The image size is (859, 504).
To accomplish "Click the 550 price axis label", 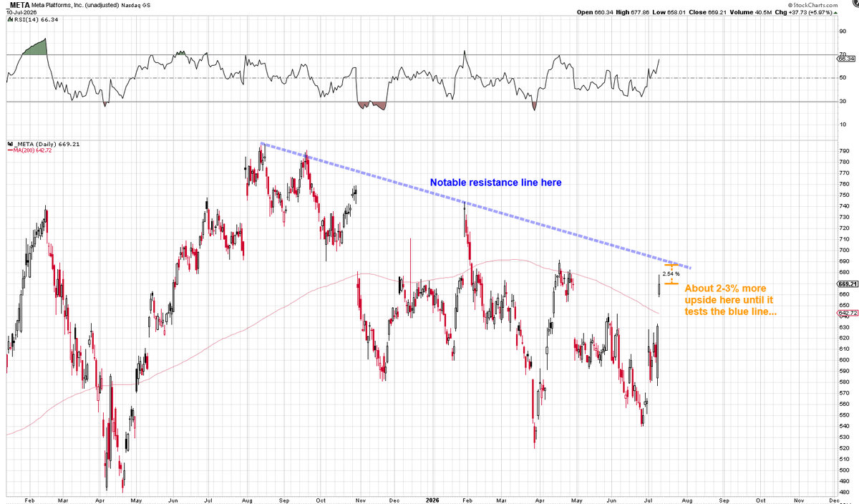I will 843,415.
